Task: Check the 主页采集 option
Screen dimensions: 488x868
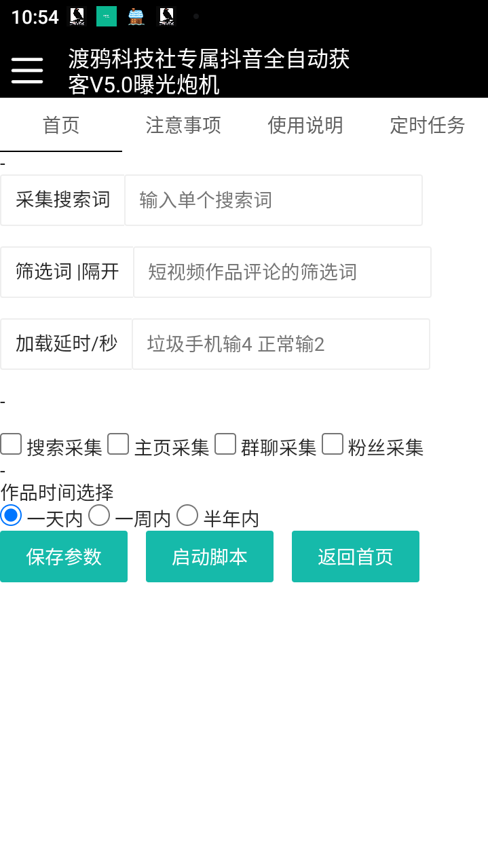Action: pyautogui.click(x=118, y=444)
